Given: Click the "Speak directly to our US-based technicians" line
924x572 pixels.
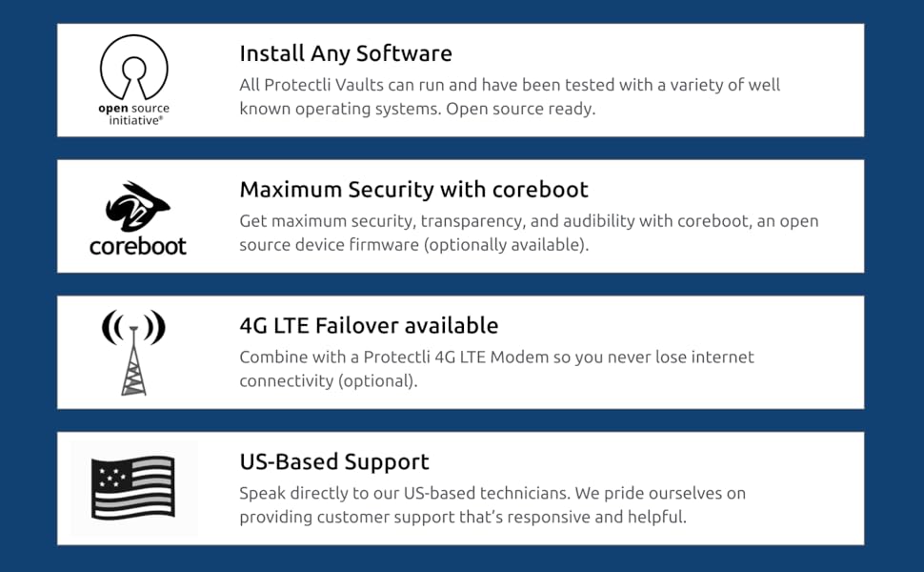Looking at the screenshot, I should [492, 494].
